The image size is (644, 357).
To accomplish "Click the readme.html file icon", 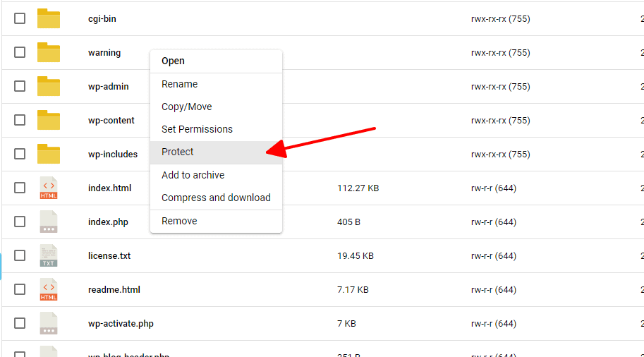I will click(x=49, y=290).
